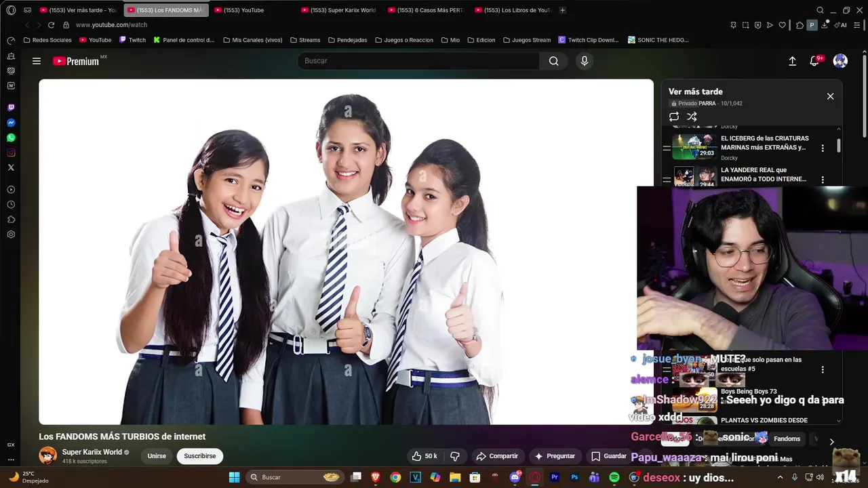The height and width of the screenshot is (488, 868).
Task: Open YouTube notifications bell
Action: tap(815, 61)
